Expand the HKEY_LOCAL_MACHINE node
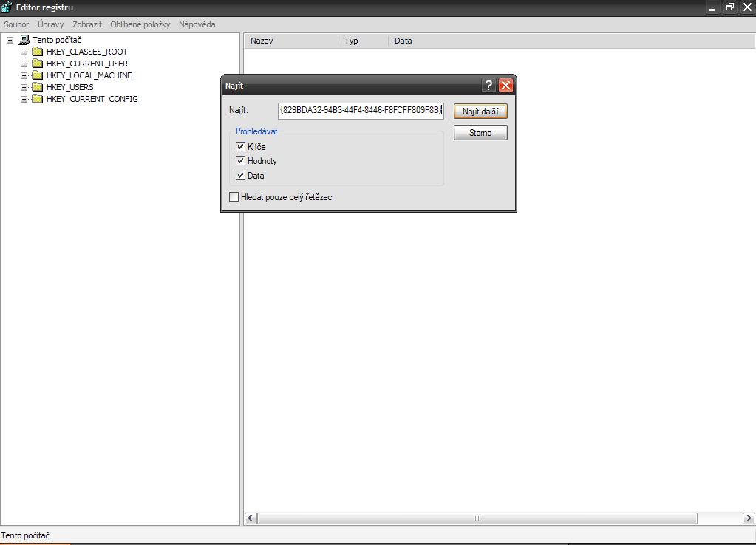 [x=24, y=75]
